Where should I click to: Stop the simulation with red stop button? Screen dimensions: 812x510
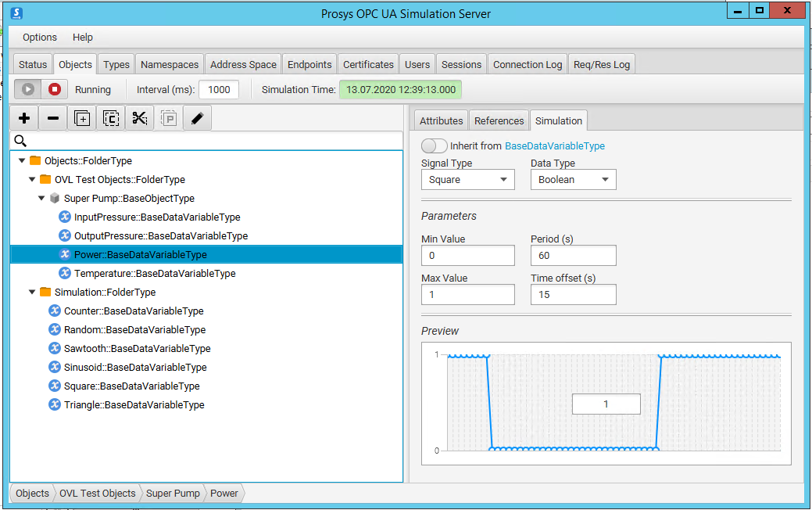(55, 89)
